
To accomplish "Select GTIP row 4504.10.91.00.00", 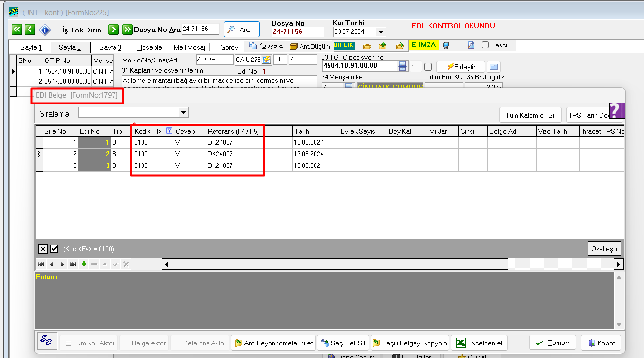I will (x=67, y=71).
